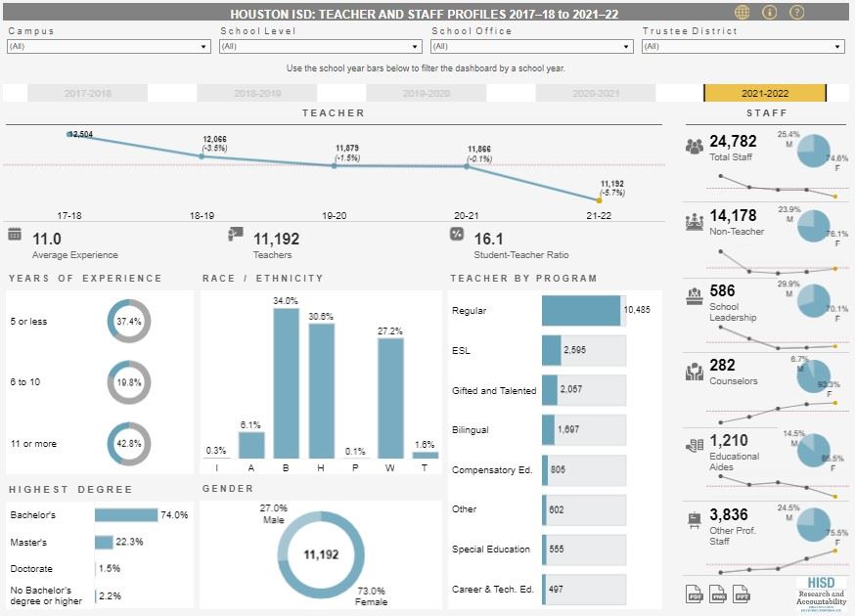This screenshot has height=616, width=855.
Task: Select the A race/ethnicity bar
Action: coord(251,445)
